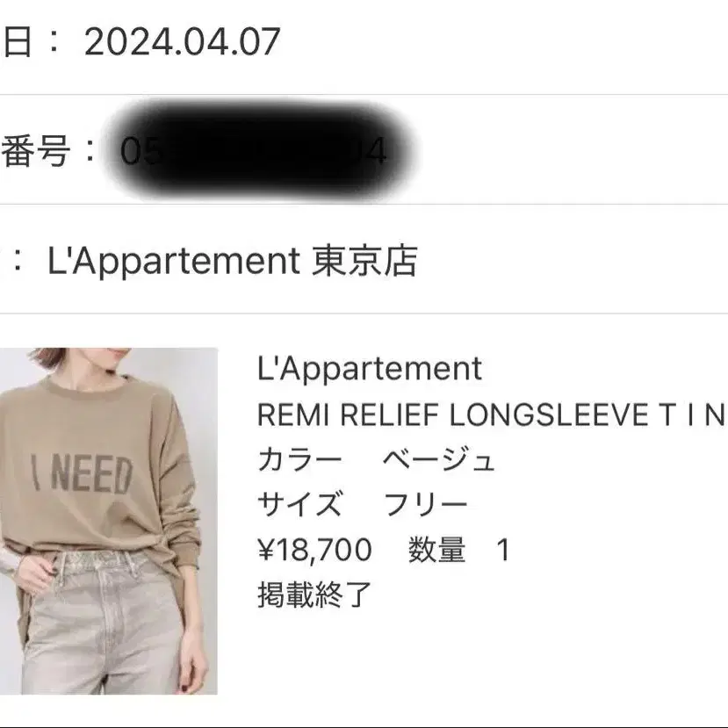Click the quantity value 1

click(503, 550)
